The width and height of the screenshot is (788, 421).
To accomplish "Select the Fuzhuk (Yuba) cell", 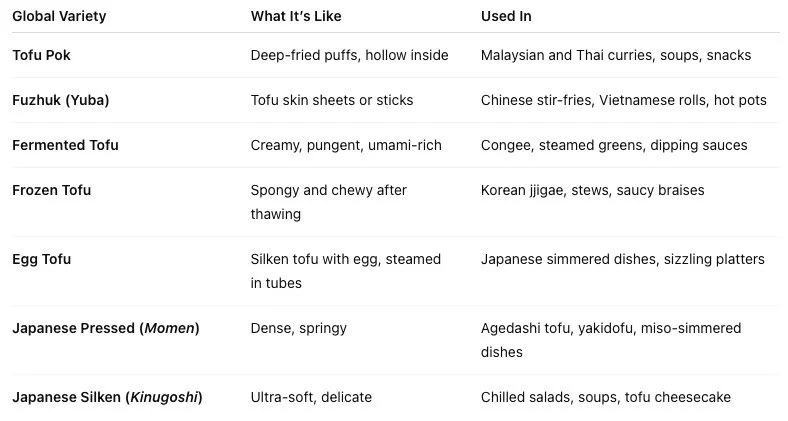I will point(61,100).
